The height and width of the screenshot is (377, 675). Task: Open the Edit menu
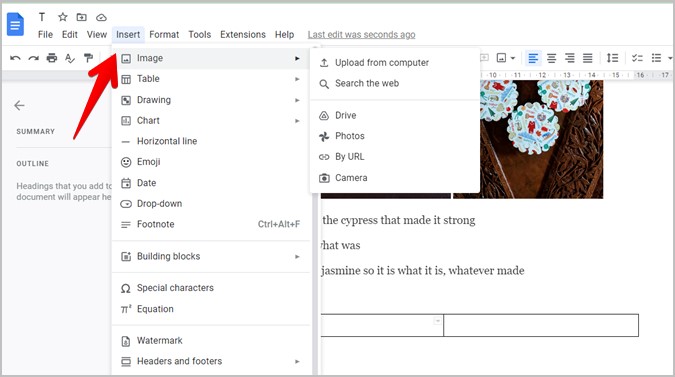click(70, 34)
